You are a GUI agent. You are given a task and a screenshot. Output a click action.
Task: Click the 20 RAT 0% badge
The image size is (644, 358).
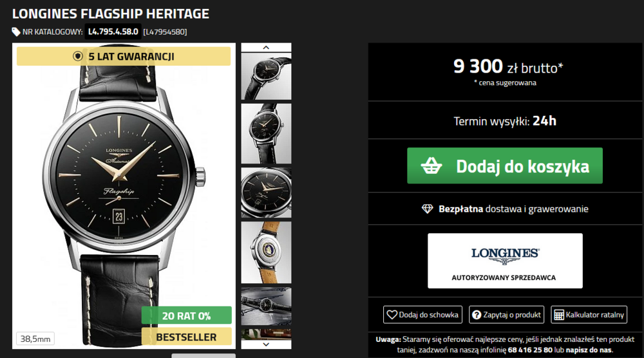click(187, 316)
